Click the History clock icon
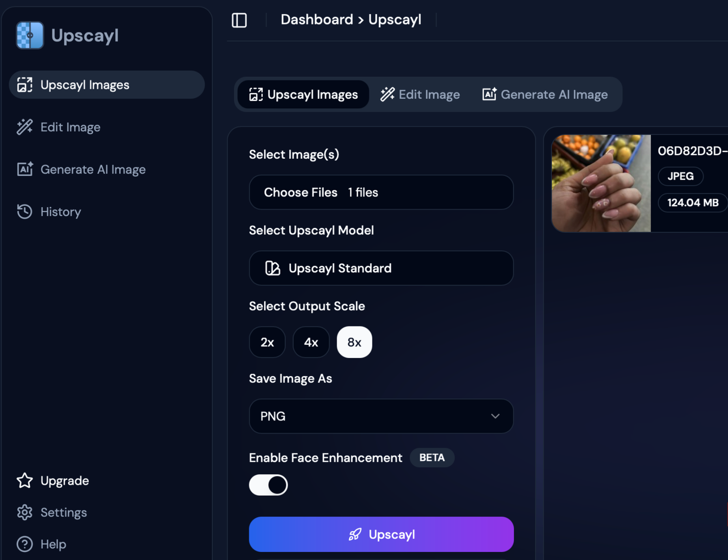The width and height of the screenshot is (728, 560). coord(24,211)
